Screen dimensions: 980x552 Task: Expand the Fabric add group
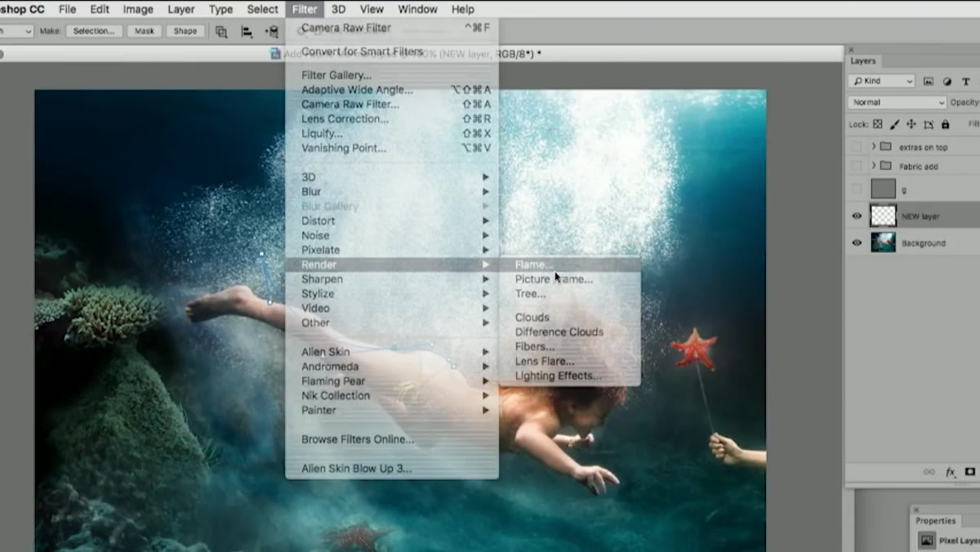click(x=874, y=166)
